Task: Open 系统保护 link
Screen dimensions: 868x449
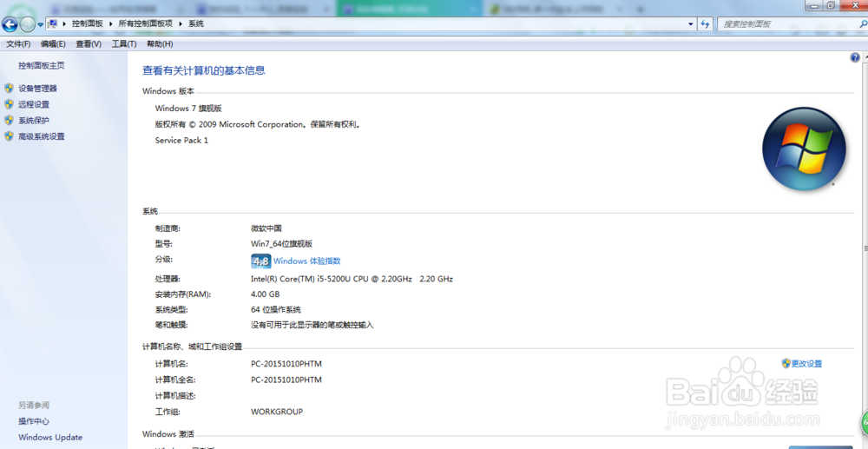Action: coord(34,120)
